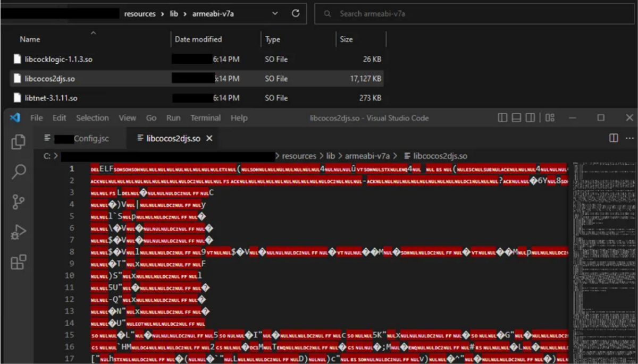This screenshot has height=364, width=638.
Task: Click the libcocklogic-1.1.3.so file icon
Action: pos(17,59)
